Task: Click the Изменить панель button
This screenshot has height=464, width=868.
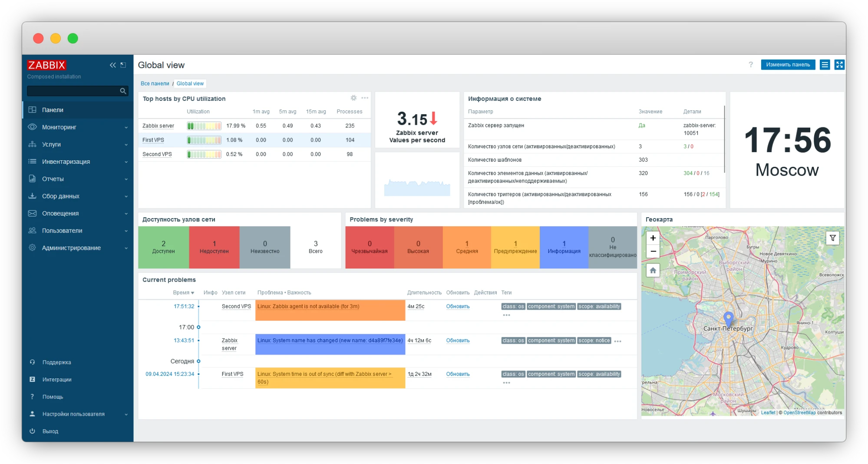Action: click(788, 64)
